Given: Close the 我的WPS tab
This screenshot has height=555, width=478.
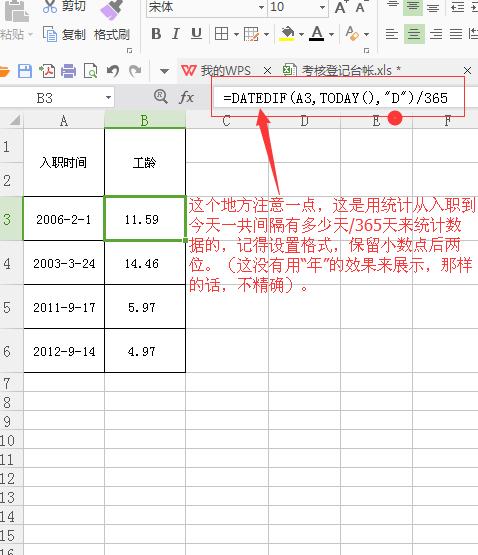Looking at the screenshot, I should [x=267, y=71].
